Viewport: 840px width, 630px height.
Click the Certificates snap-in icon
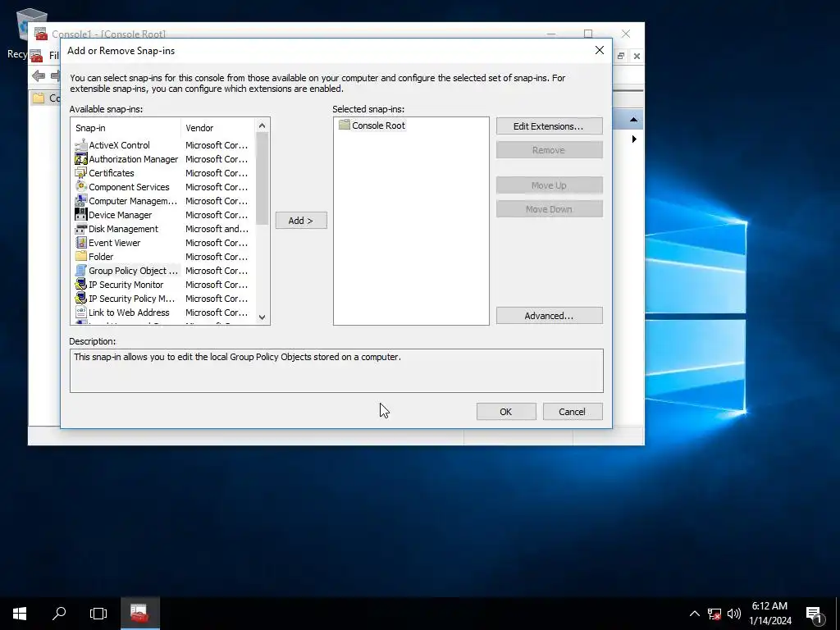pyautogui.click(x=81, y=172)
